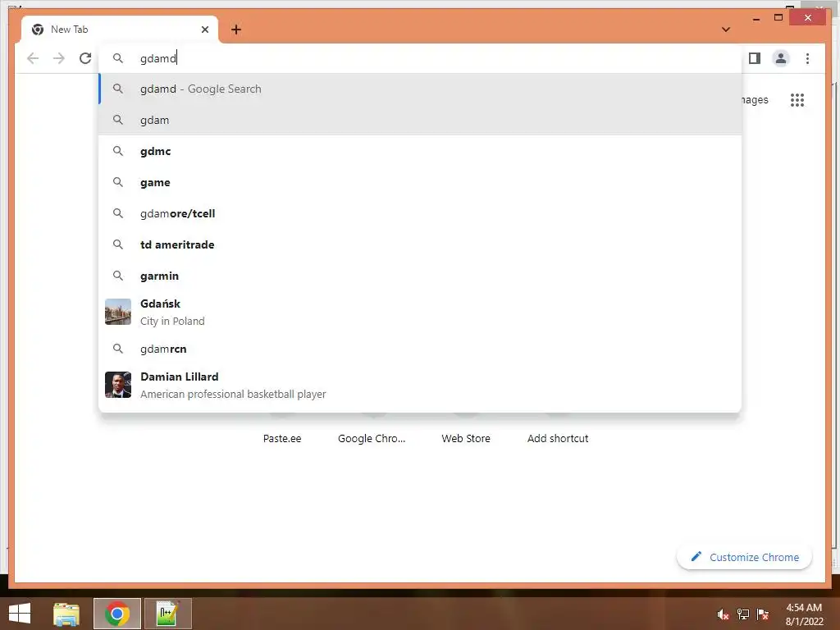The image size is (840, 630).
Task: Select the New Tab tab
Action: pyautogui.click(x=119, y=30)
